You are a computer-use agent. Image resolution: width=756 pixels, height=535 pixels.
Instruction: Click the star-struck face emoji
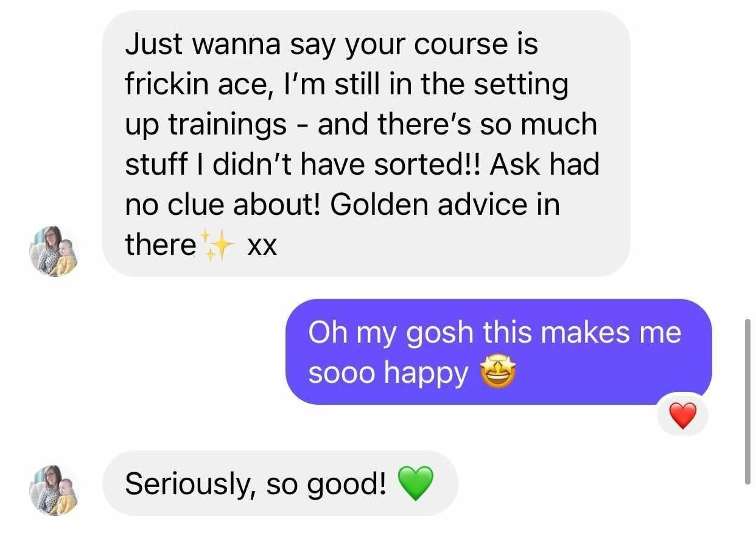(499, 374)
